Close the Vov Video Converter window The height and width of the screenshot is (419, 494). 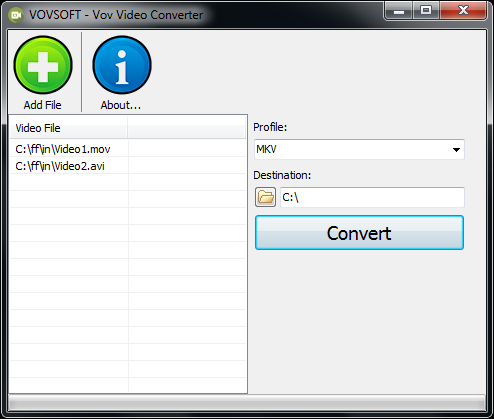click(463, 11)
